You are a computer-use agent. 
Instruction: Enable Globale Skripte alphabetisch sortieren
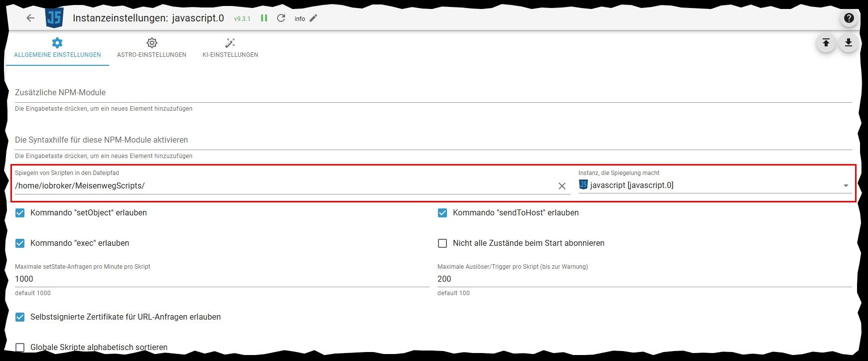pos(20,348)
